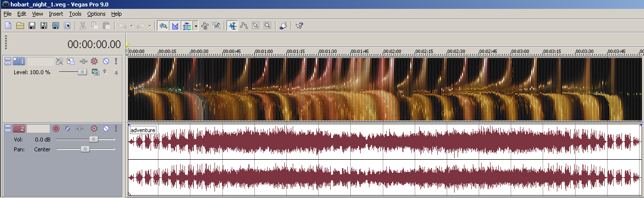The image size is (644, 198).
Task: Select the adventure audio event
Action: click(x=385, y=160)
